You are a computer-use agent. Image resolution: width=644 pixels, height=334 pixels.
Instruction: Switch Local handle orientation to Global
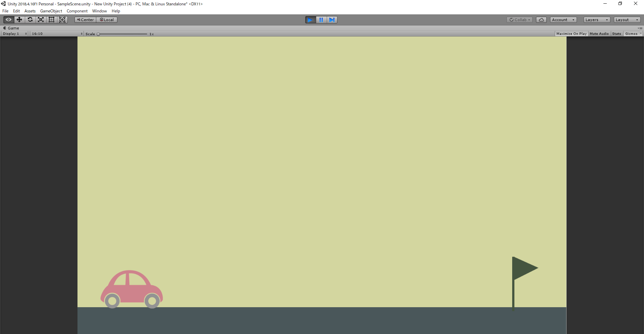107,20
